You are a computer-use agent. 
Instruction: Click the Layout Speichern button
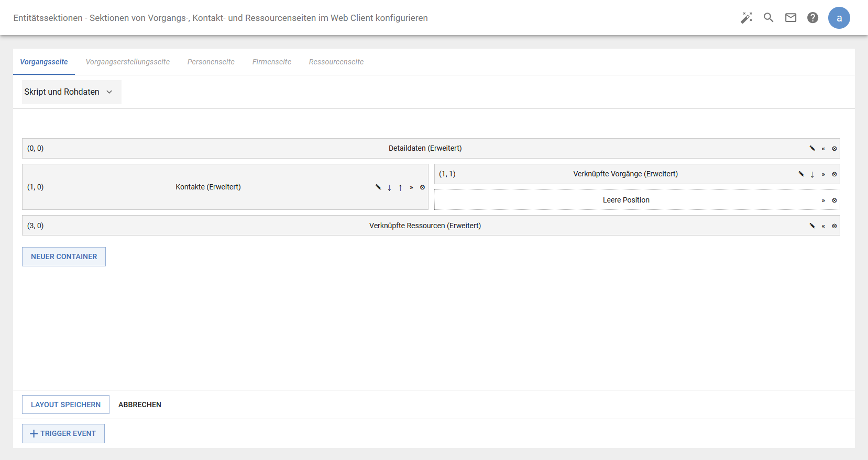click(65, 405)
